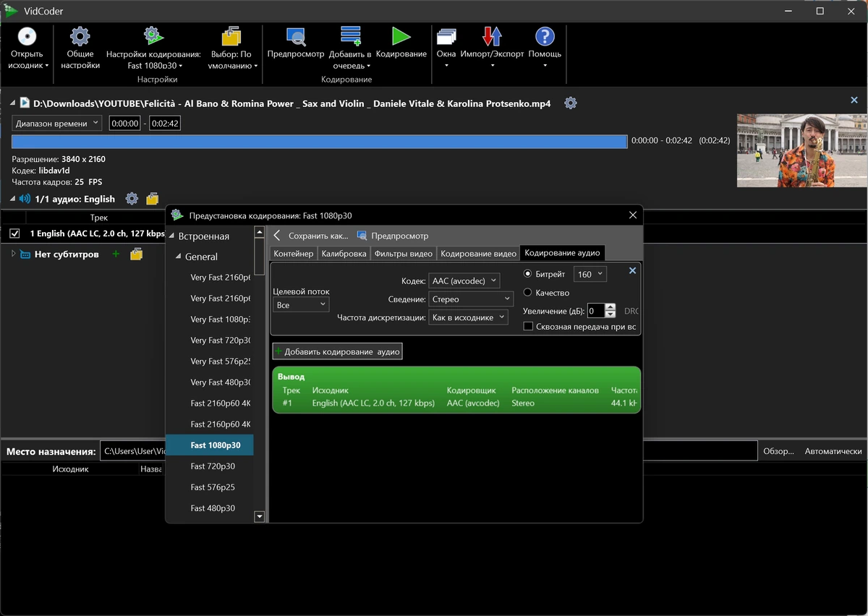This screenshot has height=616, width=868.
Task: Open Целевой поток dropdown Все
Action: 301,305
